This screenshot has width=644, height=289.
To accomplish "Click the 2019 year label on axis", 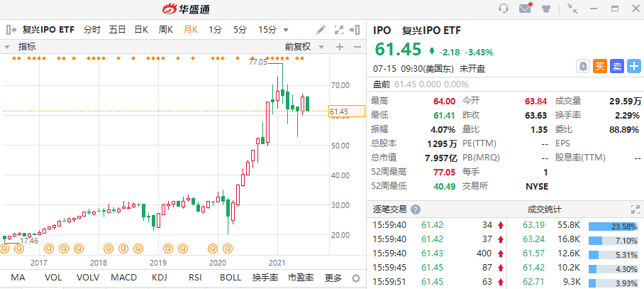I will tap(157, 262).
